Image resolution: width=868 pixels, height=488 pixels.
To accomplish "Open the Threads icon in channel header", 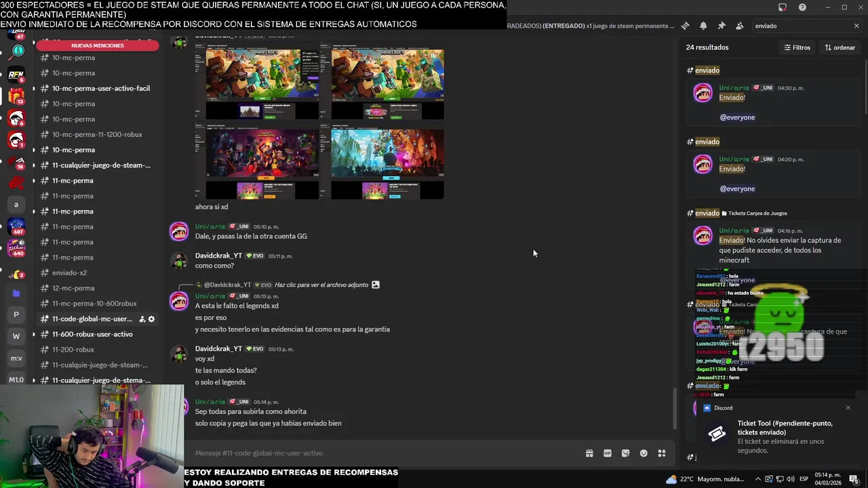I will 685,26.
